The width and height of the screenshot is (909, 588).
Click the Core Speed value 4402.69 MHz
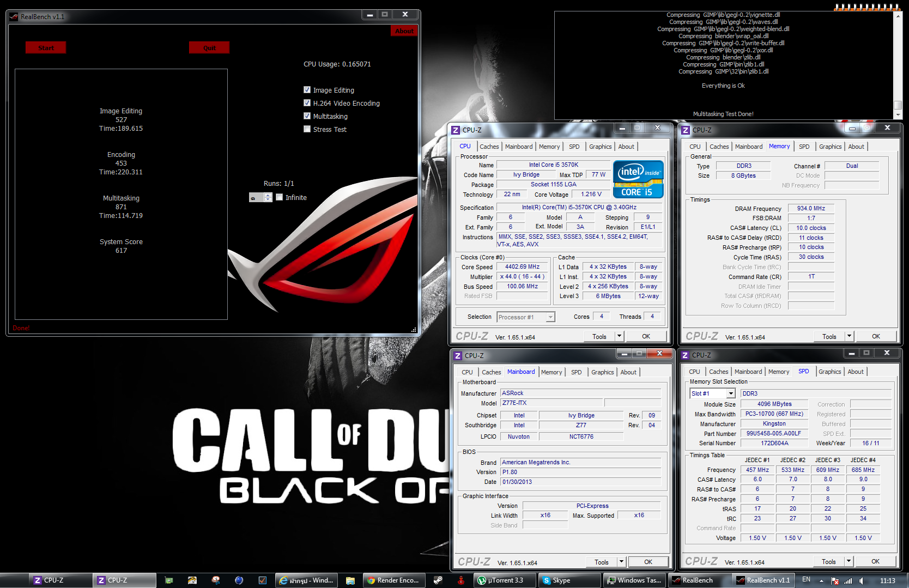coord(522,266)
